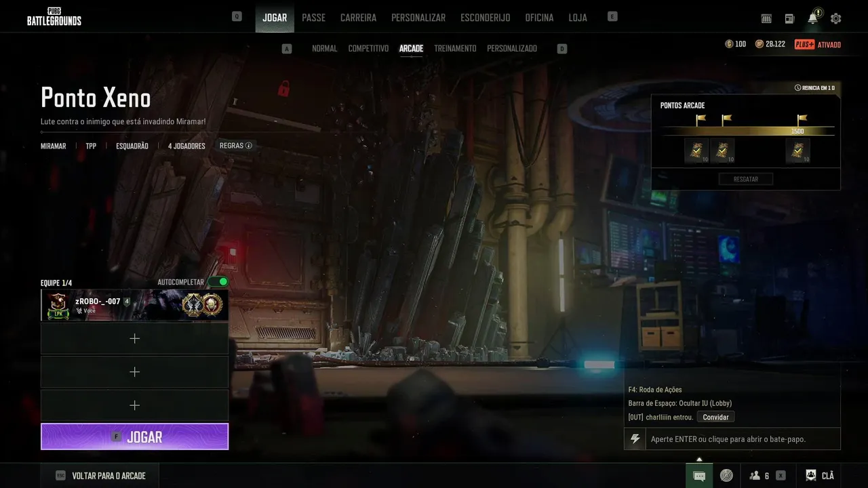Screen dimensions: 868x488
Task: Click the G-Coin balance 100
Action: [x=736, y=44]
